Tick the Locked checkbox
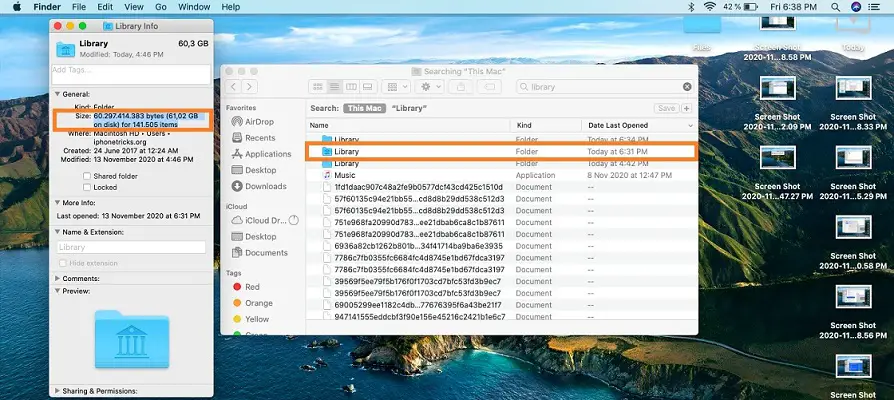894x400 pixels. coord(87,187)
